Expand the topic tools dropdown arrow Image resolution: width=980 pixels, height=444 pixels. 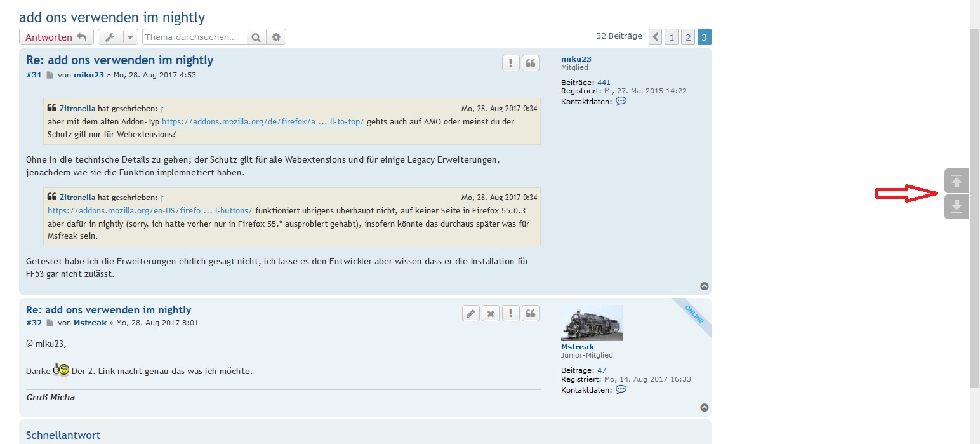(130, 37)
